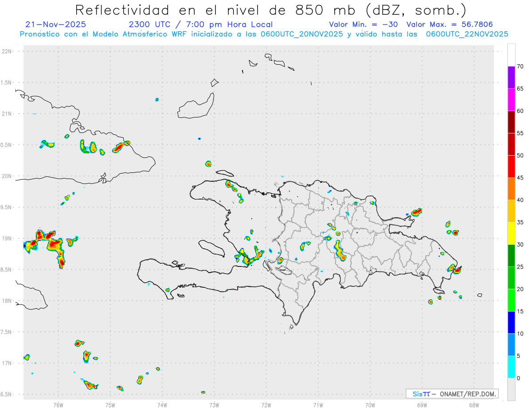Click the light blue 5-10 dBZ colorbar segment

coord(511,345)
